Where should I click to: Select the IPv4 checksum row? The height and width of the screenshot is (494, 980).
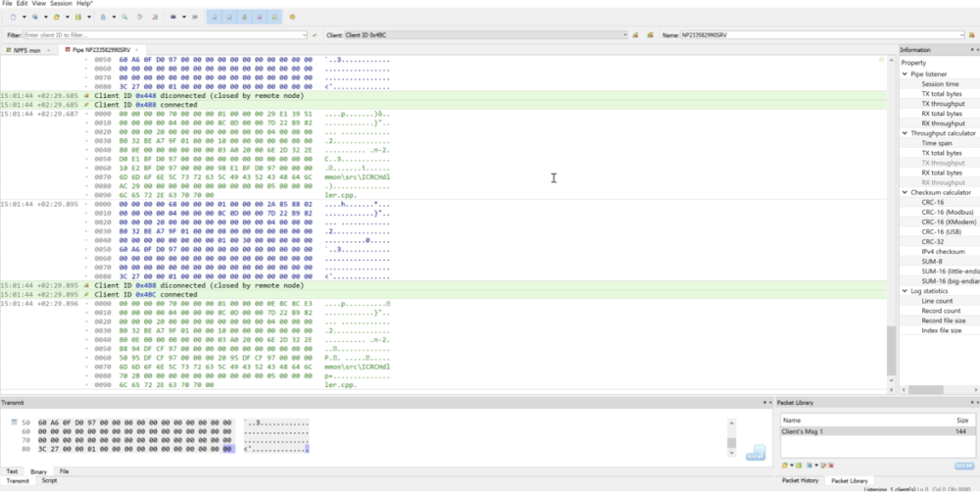pos(940,251)
